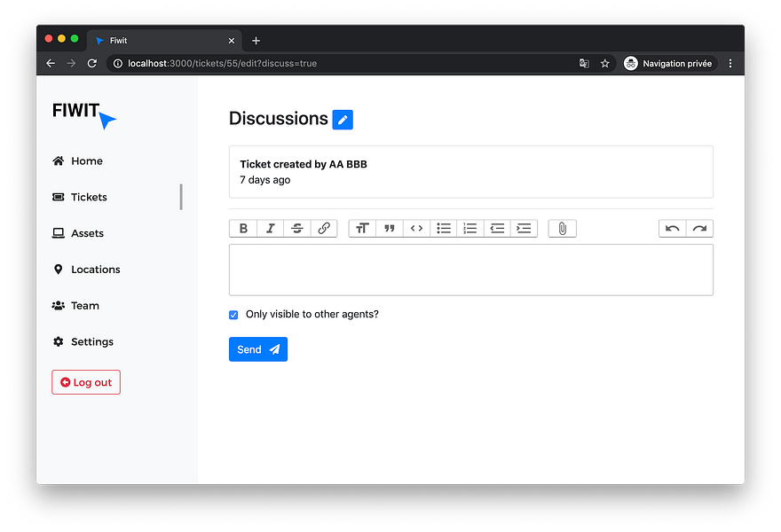Start a bulleted list
Screen dimensions: 781x532
click(443, 229)
